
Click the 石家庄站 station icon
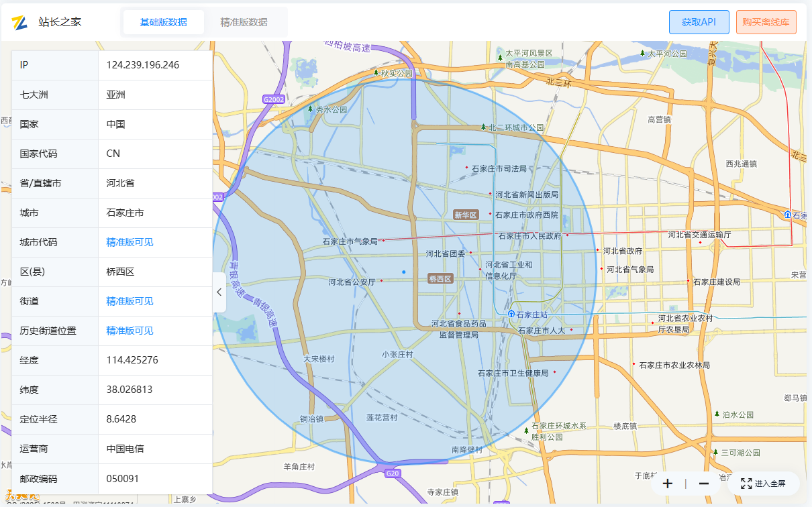[511, 314]
